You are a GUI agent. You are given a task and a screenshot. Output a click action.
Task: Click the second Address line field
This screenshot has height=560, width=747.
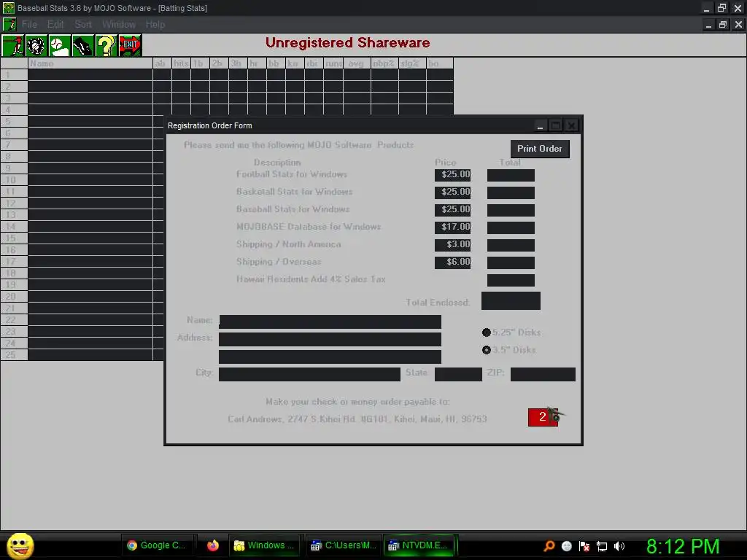[330, 357]
